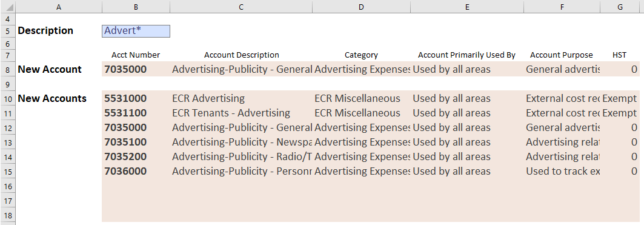Image resolution: width=644 pixels, height=225 pixels.
Task: Click Exempt HST value in row 10
Action: point(620,98)
